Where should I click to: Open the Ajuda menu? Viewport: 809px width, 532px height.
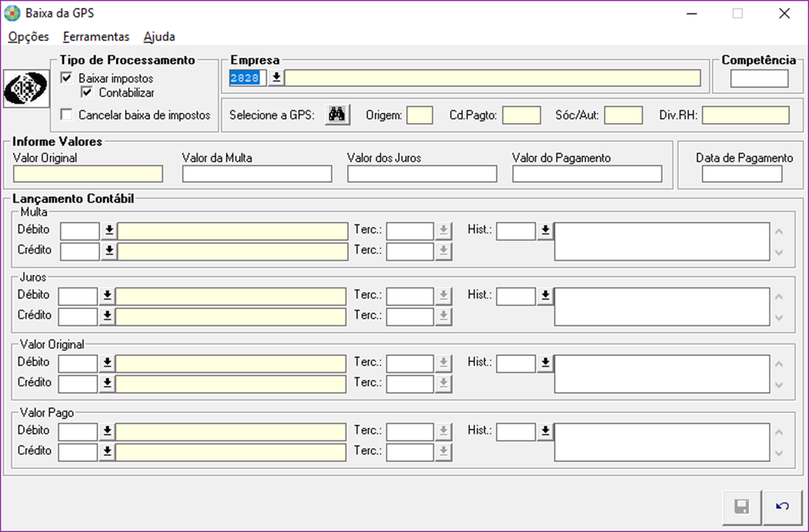pos(159,37)
